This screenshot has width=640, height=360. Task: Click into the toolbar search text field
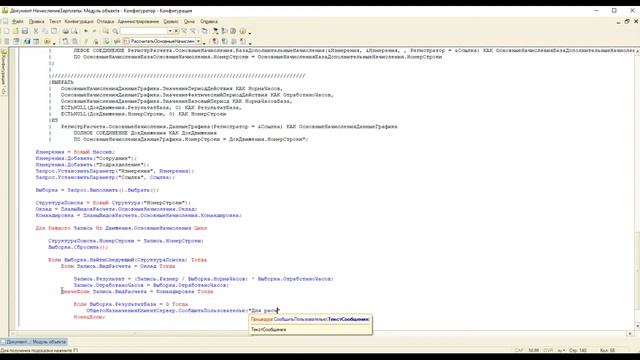point(144,31)
